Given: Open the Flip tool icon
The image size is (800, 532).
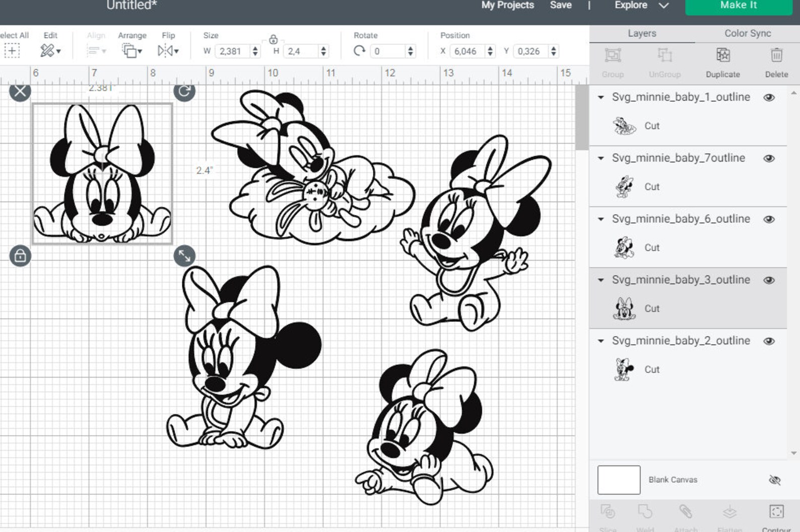Looking at the screenshot, I should coord(168,51).
